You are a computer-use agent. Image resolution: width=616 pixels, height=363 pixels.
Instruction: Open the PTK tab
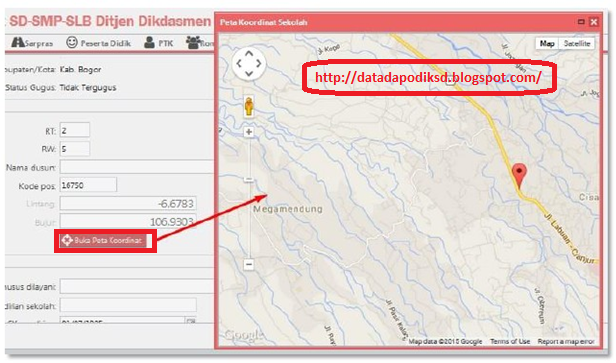pyautogui.click(x=159, y=43)
